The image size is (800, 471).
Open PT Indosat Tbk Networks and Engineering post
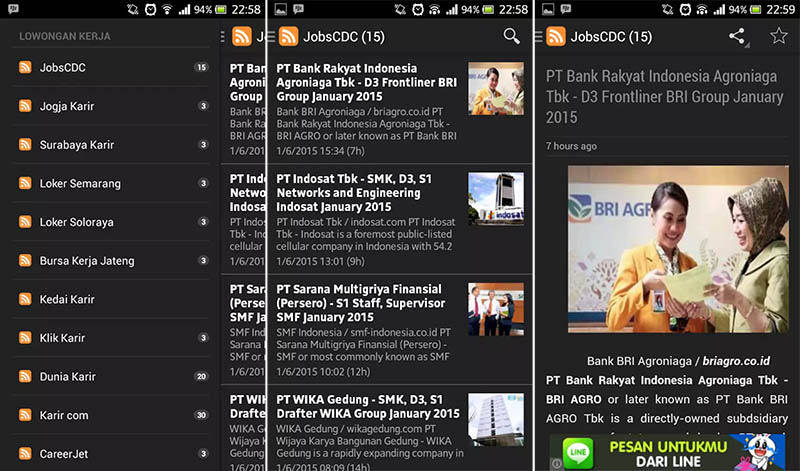400,219
